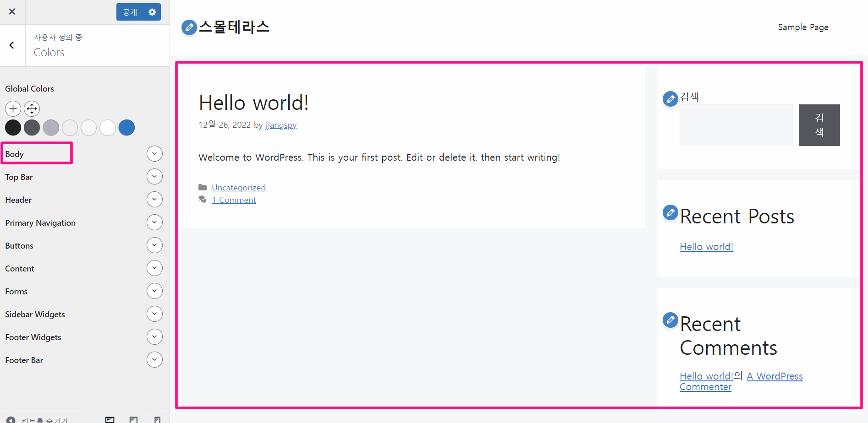Click the 컨트롤 숨기기 hide controls arrow

[x=11, y=419]
